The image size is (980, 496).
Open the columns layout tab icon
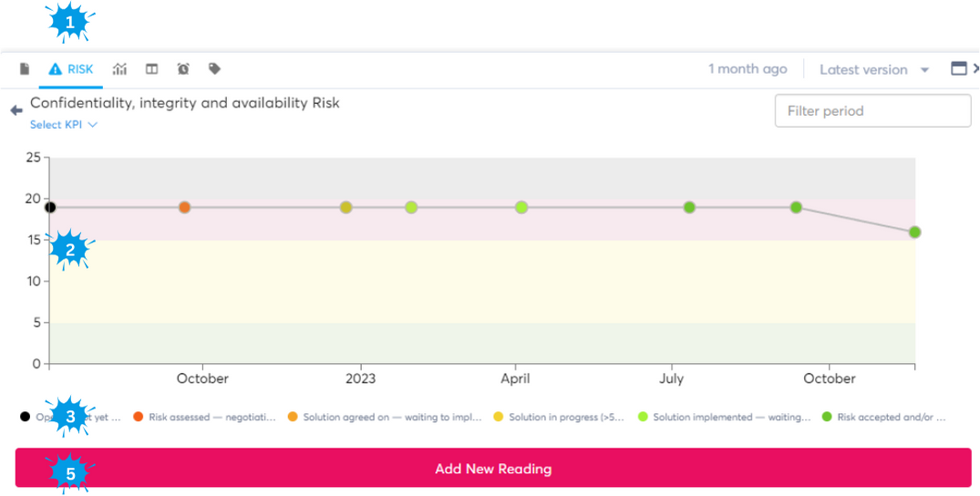tap(152, 69)
